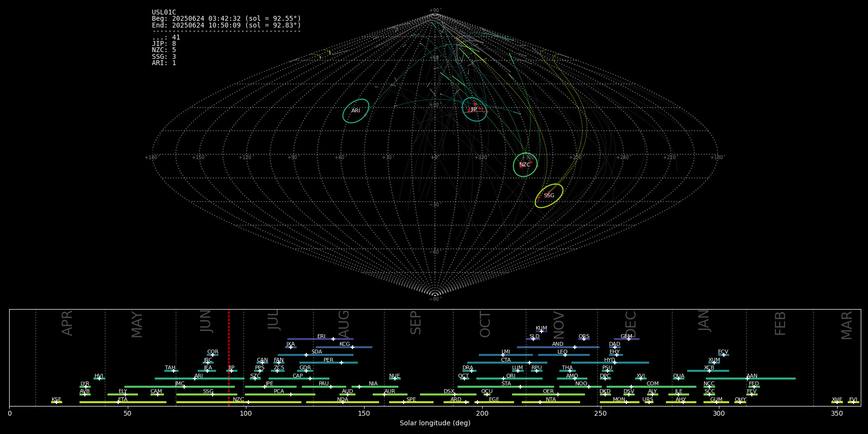
Task: Click the 'JIP: 8' legend count
Action: 164,44
